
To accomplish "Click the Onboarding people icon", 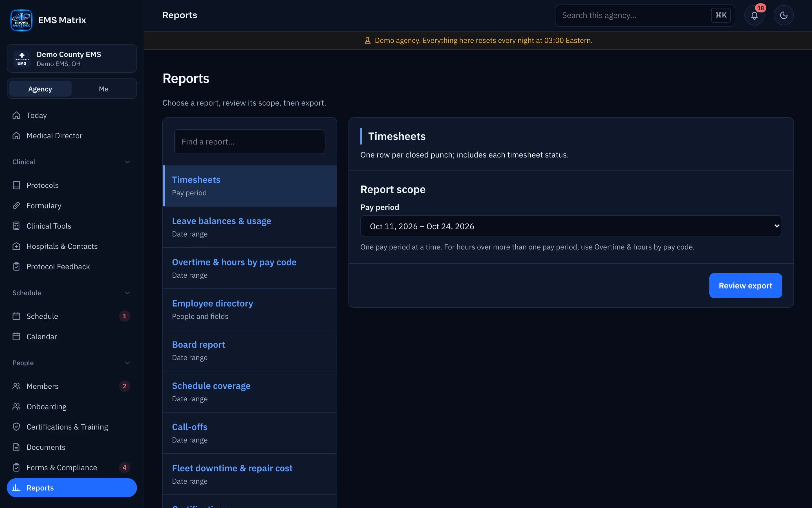I will [16, 406].
